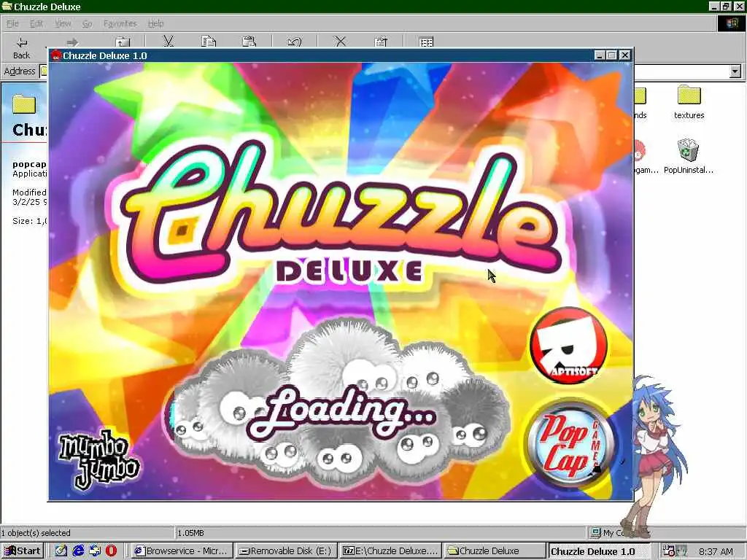Click the scheduler tray icon near clock
Viewport: 747px width, 560px height.
click(x=669, y=551)
